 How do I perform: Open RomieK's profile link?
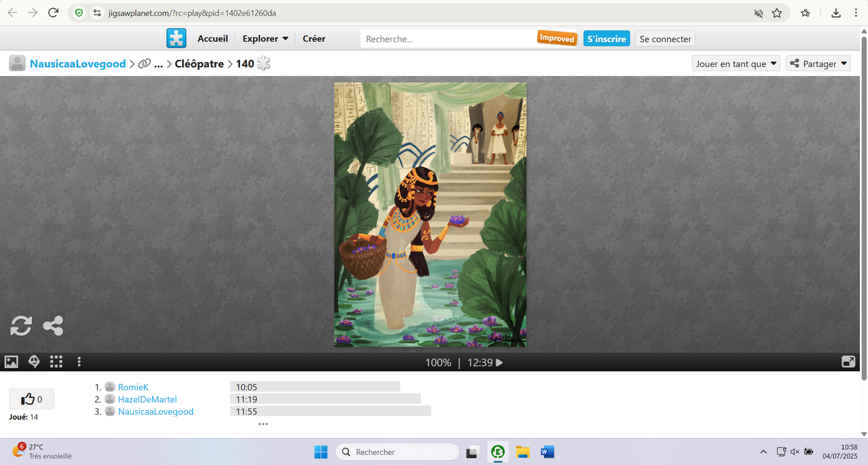(x=133, y=387)
